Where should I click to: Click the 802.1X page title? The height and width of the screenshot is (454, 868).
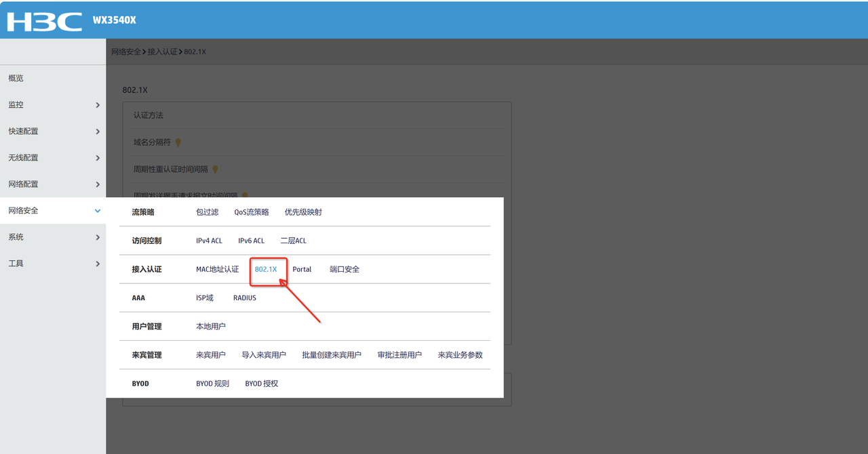coord(135,89)
